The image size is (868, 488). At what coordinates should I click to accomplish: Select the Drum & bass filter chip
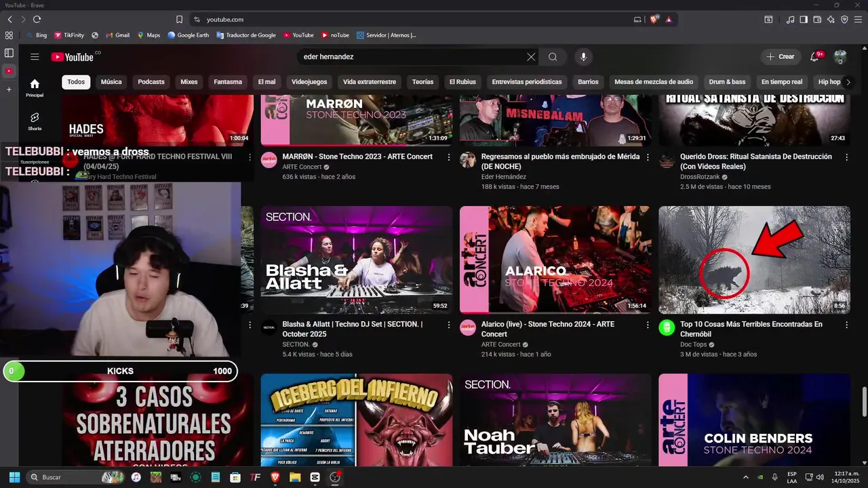tap(727, 82)
